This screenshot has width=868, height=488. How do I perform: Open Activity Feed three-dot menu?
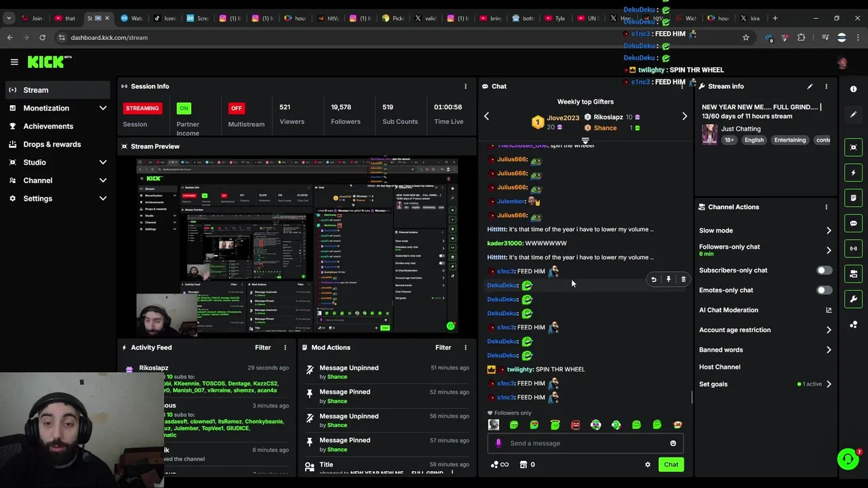[x=285, y=348]
